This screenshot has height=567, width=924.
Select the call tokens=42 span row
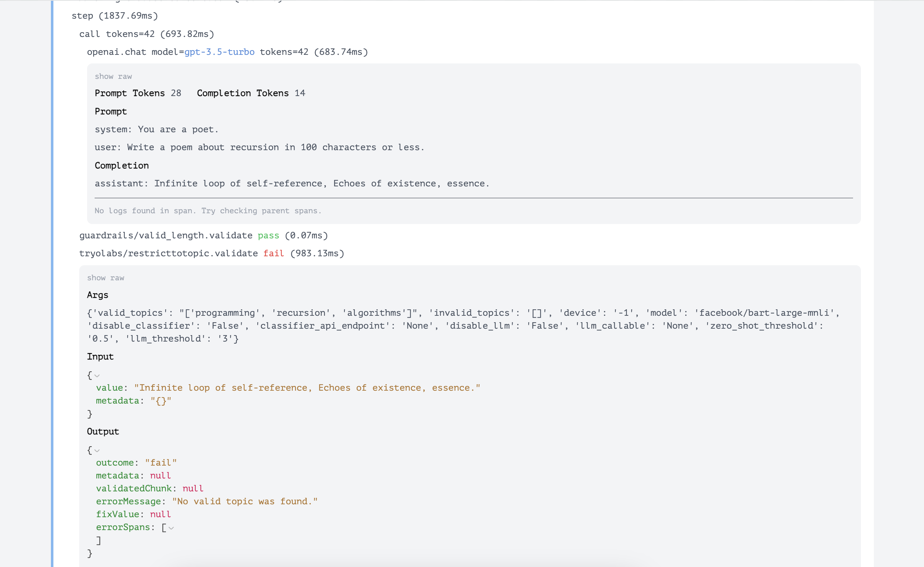pos(147,34)
